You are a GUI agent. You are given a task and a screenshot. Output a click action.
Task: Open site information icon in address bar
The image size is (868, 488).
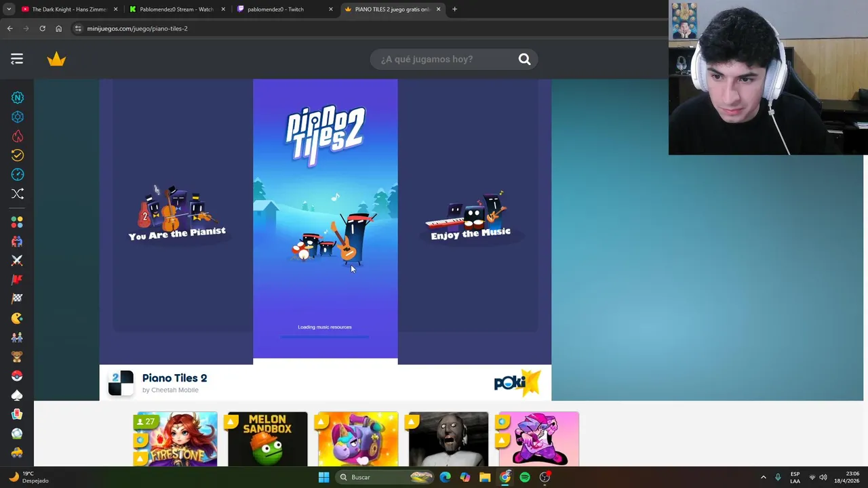click(78, 28)
